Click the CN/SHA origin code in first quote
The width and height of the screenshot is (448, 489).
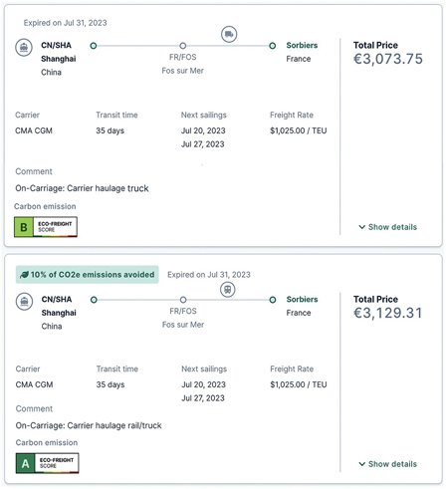click(56, 45)
